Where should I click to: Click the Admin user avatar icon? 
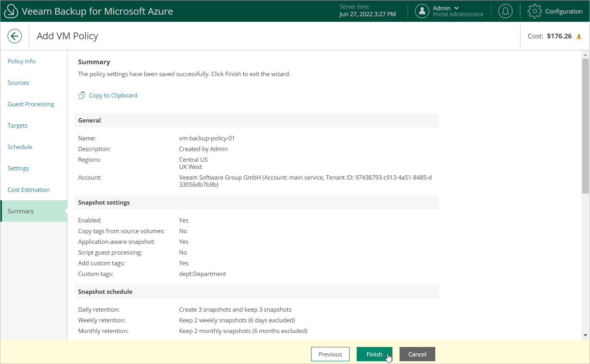click(422, 11)
